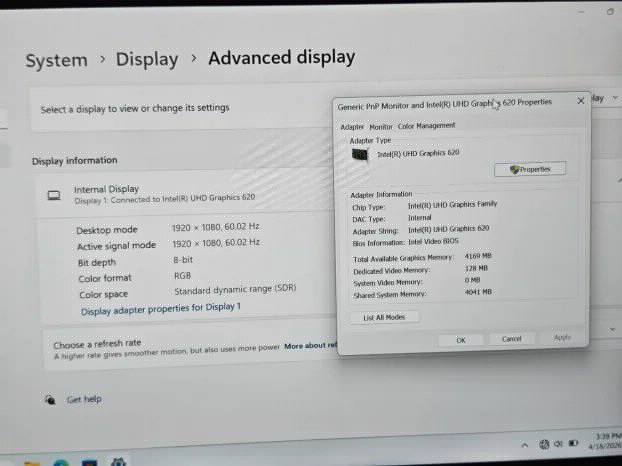Click the graphics adapter card icon

point(360,154)
